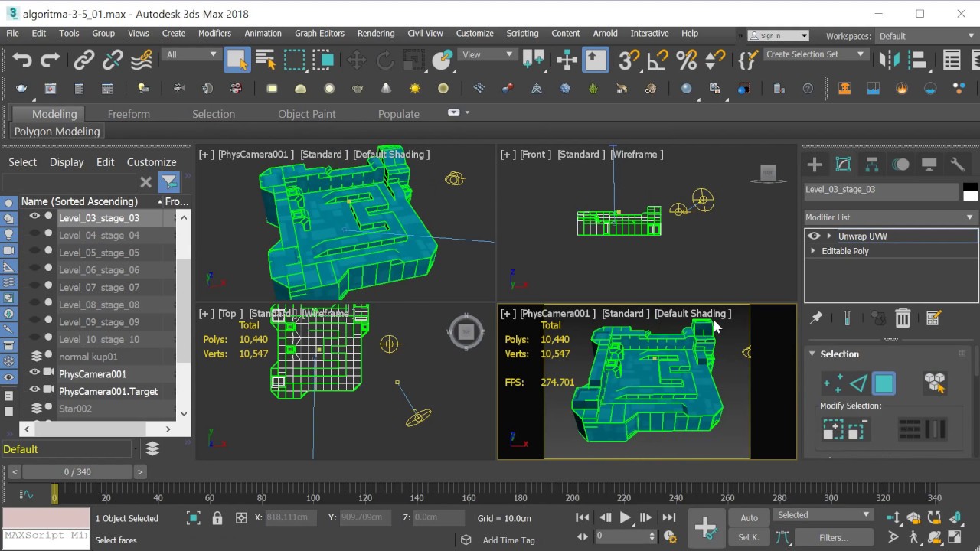Click the funnel filter icon in Scene Explorer
Screen dimensions: 980x551
pos(169,182)
